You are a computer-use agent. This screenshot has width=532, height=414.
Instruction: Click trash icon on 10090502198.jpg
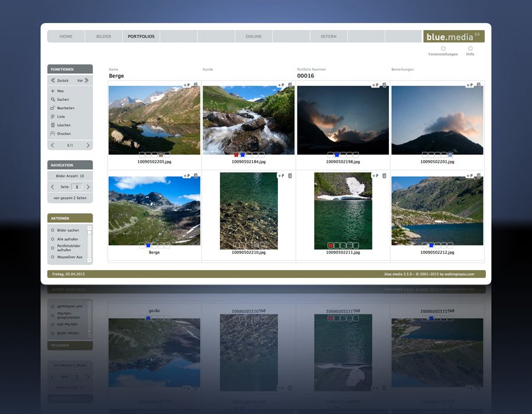(x=384, y=85)
